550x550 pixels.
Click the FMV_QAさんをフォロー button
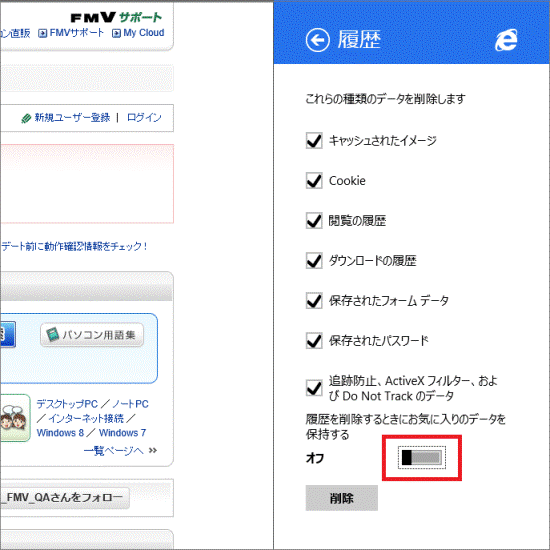[x=65, y=497]
